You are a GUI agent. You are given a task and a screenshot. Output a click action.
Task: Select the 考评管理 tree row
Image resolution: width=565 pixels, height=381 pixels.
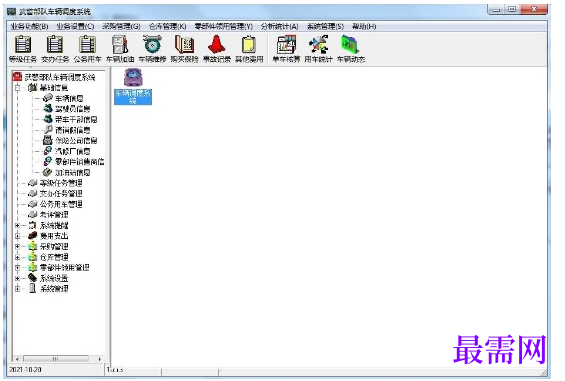54,215
